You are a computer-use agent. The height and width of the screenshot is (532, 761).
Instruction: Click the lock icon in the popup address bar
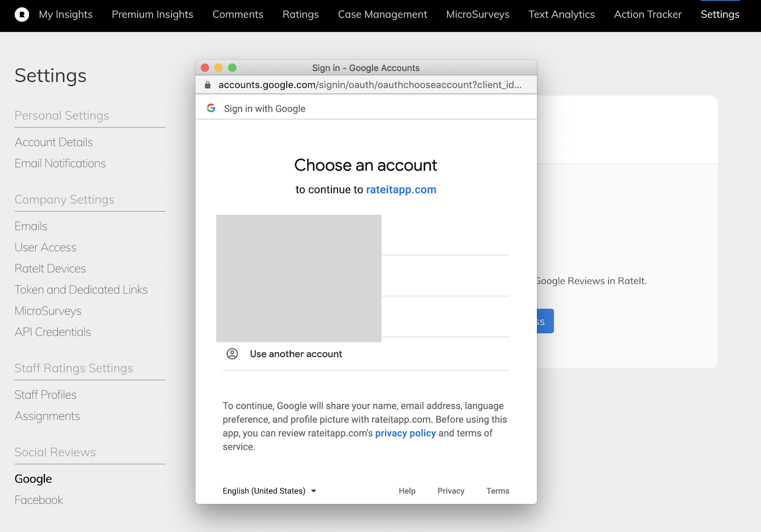pos(207,85)
